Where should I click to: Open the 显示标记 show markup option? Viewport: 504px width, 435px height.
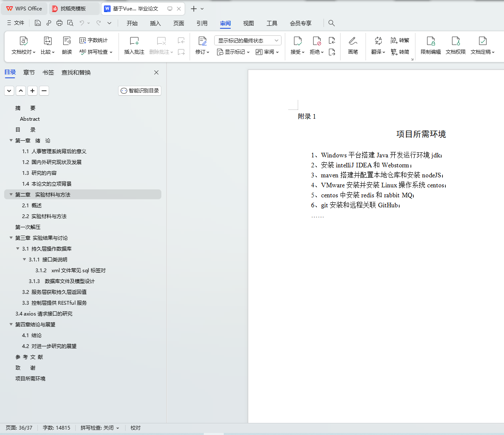(233, 52)
